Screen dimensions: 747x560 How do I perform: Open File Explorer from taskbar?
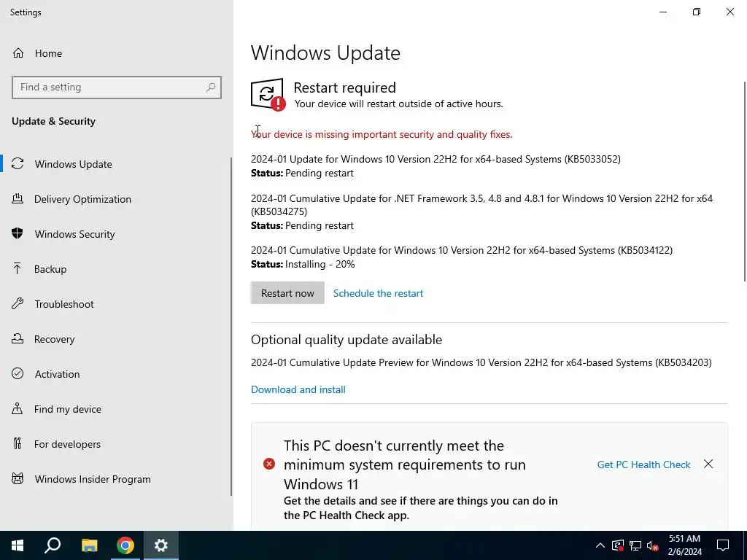pos(89,545)
